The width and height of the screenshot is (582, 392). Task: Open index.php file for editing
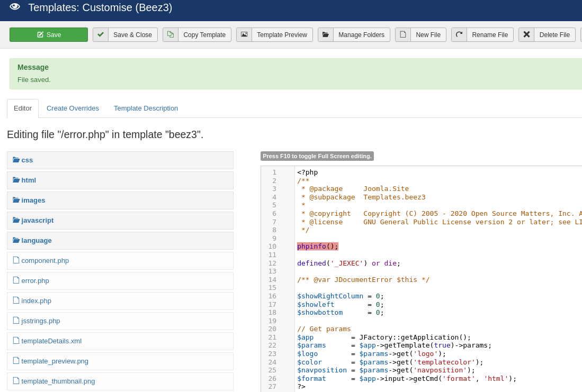[x=36, y=301]
